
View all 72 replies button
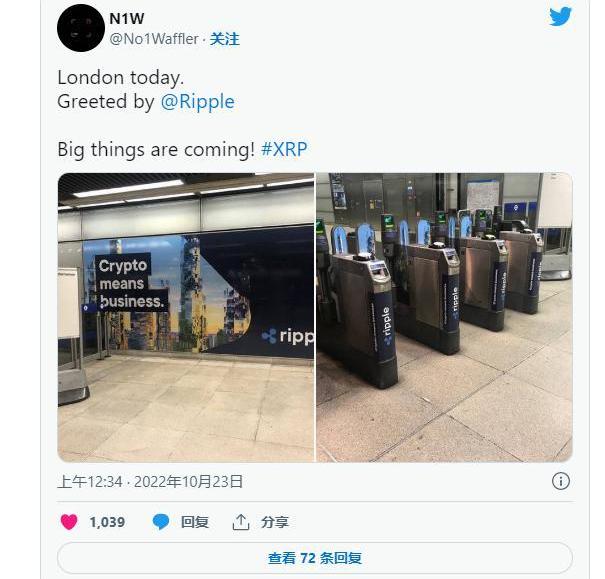click(315, 558)
